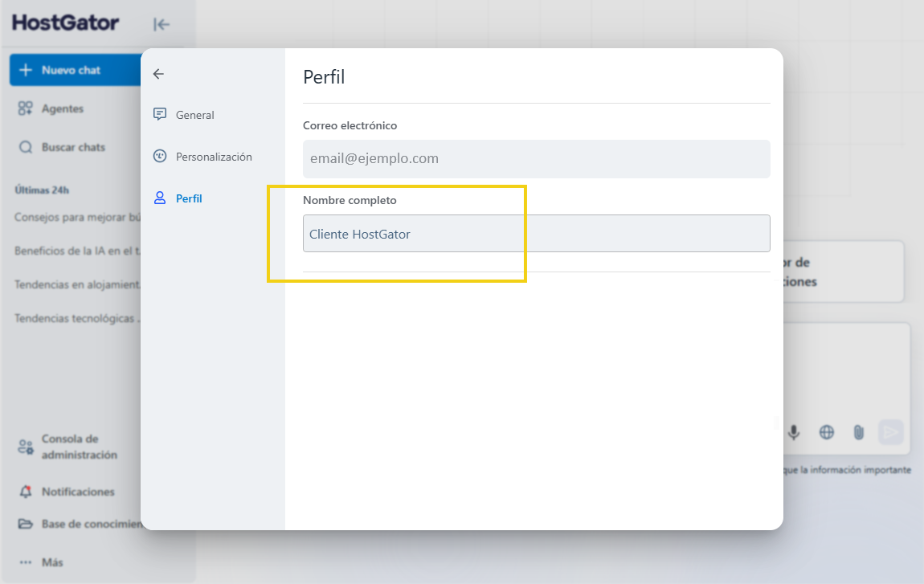Click the admin console users icon

26,447
